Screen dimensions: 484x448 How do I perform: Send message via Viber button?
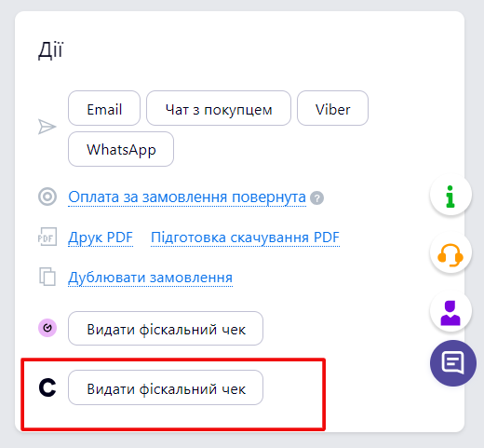tap(332, 108)
